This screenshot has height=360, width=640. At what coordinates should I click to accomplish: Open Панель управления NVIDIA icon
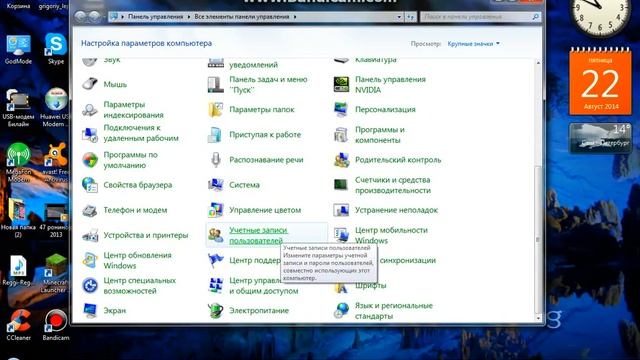341,84
